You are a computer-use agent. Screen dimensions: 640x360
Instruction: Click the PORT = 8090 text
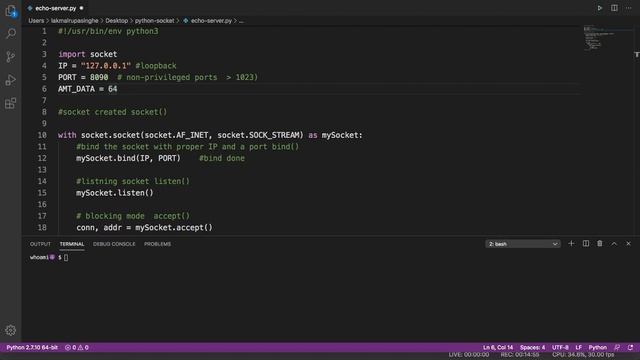tap(83, 77)
